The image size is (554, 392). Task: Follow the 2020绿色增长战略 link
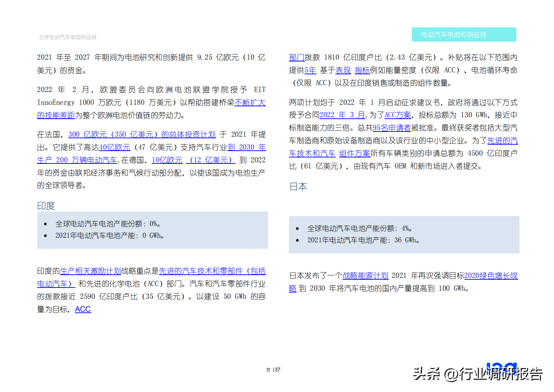coord(491,276)
